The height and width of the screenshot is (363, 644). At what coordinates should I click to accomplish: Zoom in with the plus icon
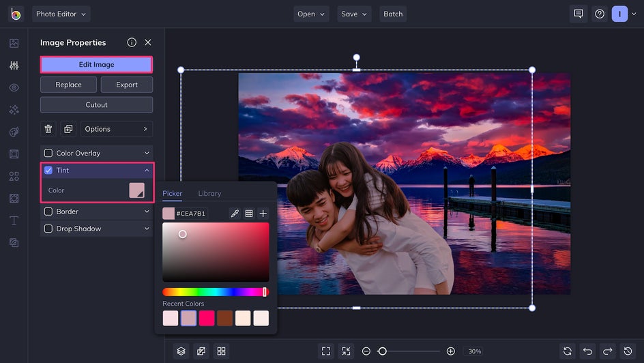450,351
